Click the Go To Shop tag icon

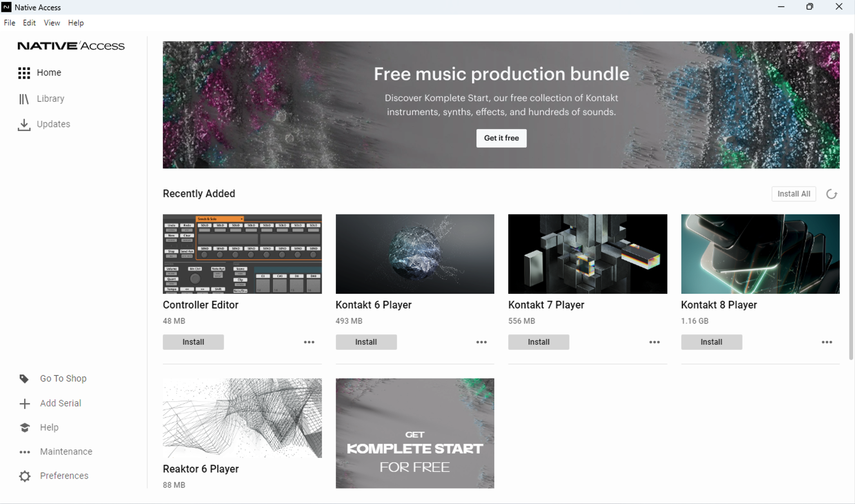point(24,379)
